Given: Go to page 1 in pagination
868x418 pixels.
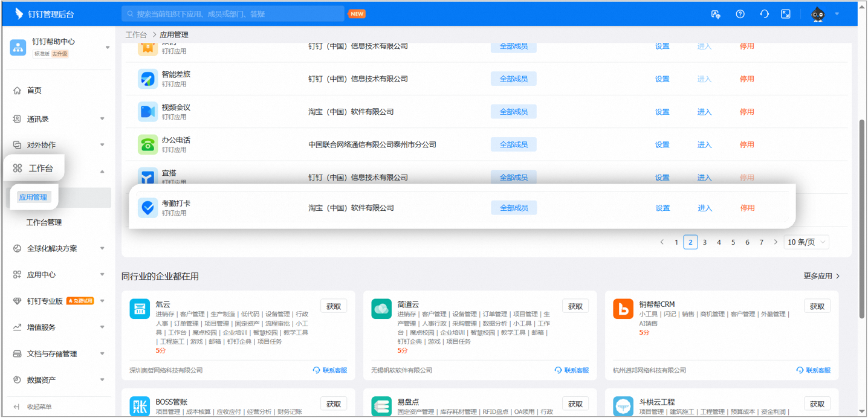Looking at the screenshot, I should click(x=676, y=242).
